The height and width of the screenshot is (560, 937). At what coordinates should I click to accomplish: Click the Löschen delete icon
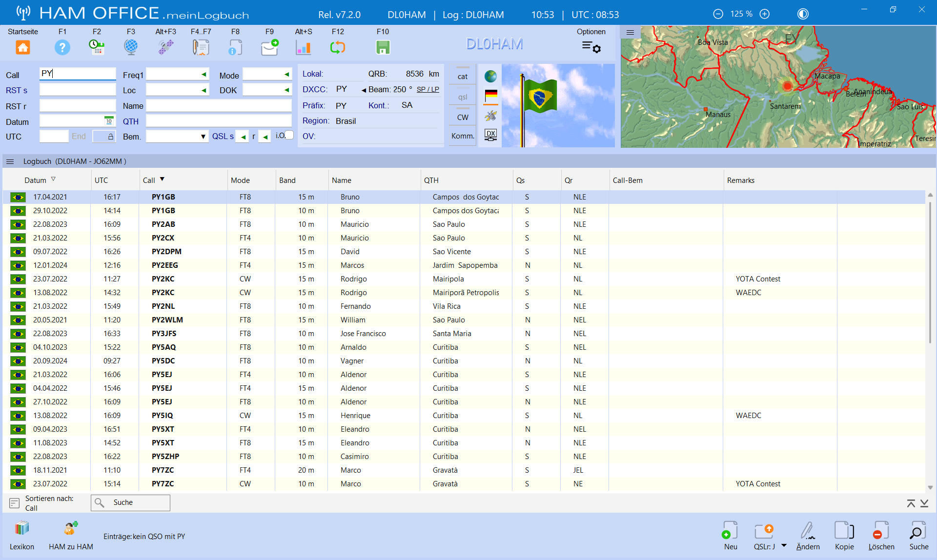click(x=881, y=530)
